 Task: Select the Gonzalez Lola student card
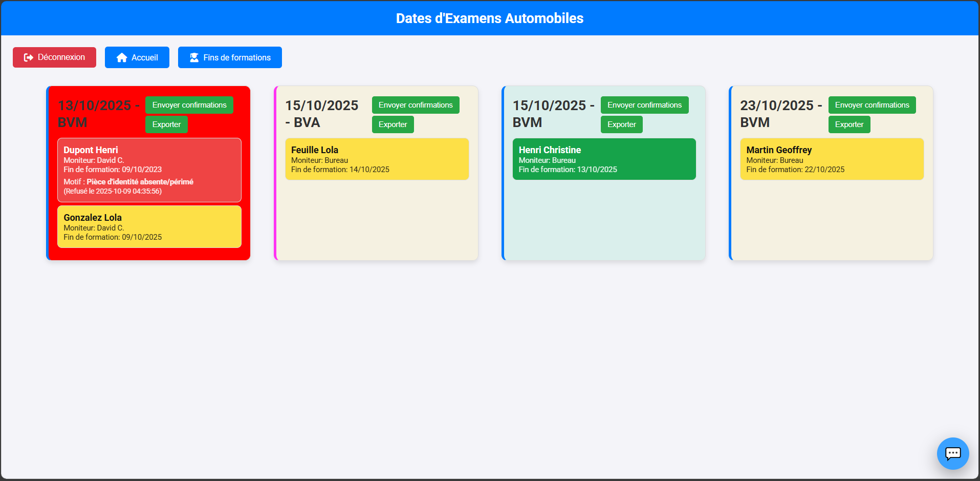[x=149, y=227]
